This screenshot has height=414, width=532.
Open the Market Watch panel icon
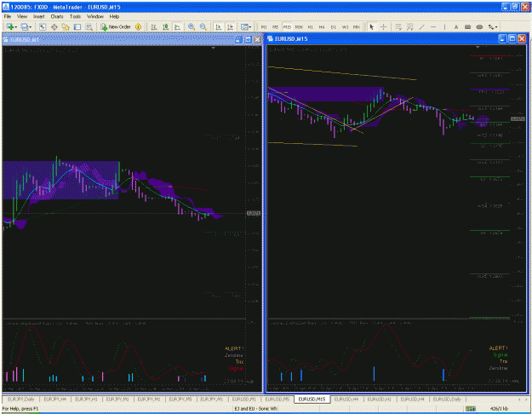pyautogui.click(x=43, y=26)
